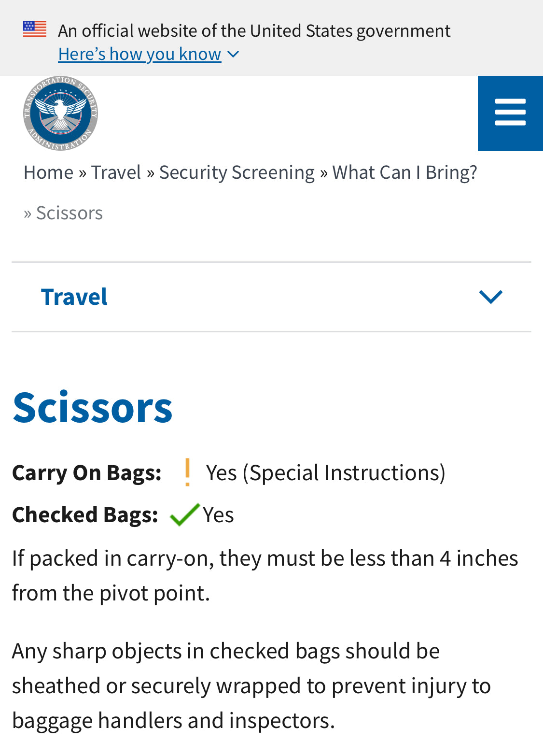Click the green checkmark icon
This screenshot has height=756, width=543.
click(184, 514)
